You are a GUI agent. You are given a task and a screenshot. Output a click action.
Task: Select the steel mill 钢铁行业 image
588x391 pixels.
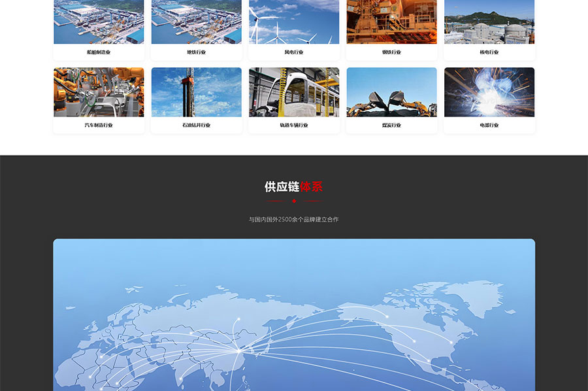click(391, 22)
